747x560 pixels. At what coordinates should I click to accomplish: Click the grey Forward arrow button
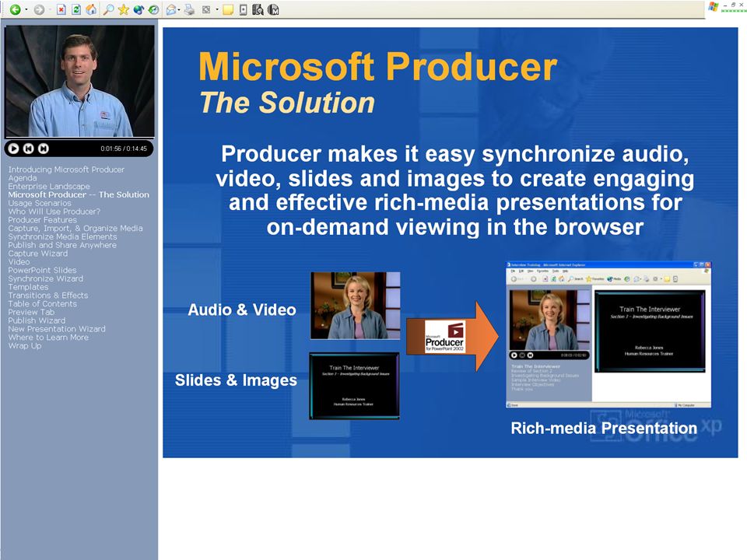point(39,9)
